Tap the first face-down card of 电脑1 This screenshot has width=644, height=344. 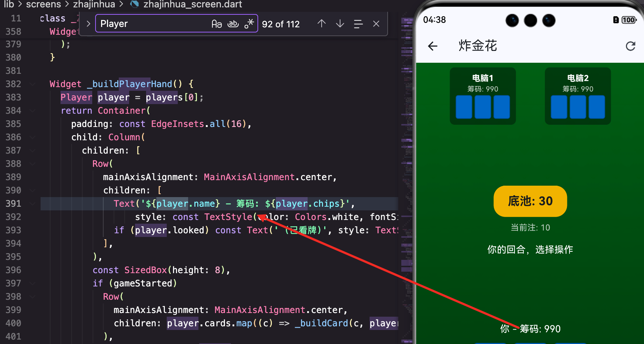(464, 107)
